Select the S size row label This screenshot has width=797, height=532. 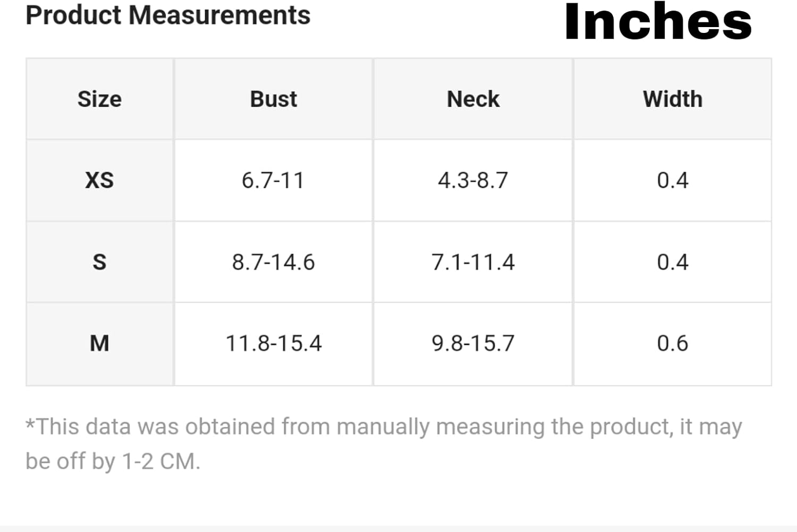click(x=99, y=262)
